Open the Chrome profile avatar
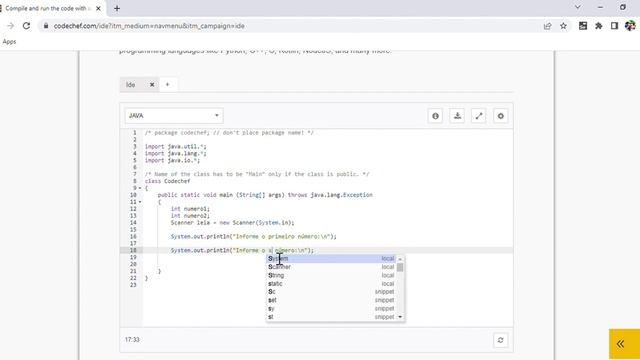 [630, 26]
